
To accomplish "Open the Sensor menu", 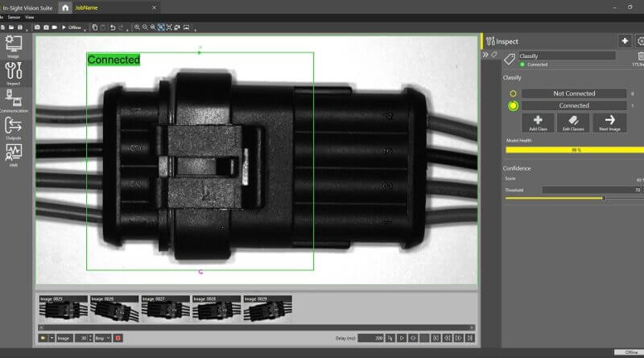I will [x=14, y=16].
